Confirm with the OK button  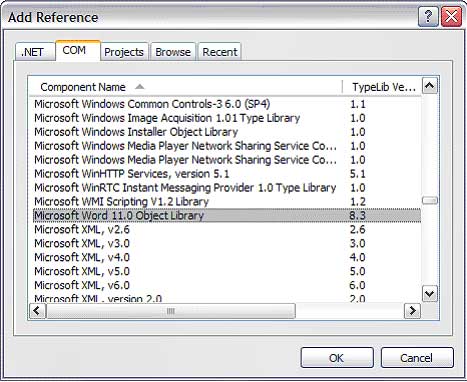337,358
